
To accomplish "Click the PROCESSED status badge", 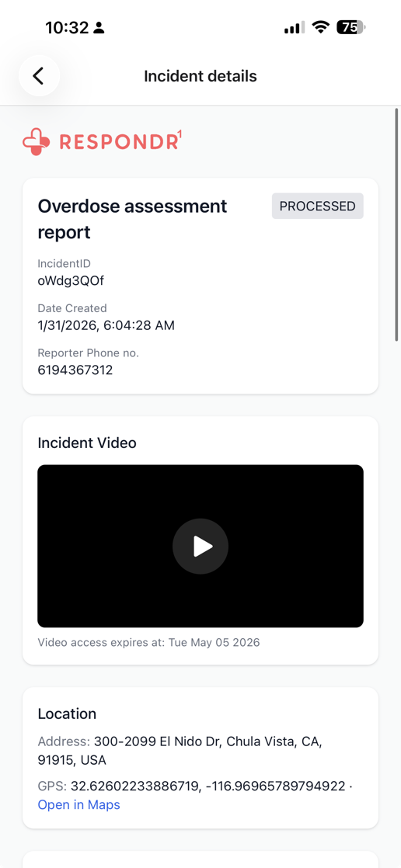I will pyautogui.click(x=317, y=206).
